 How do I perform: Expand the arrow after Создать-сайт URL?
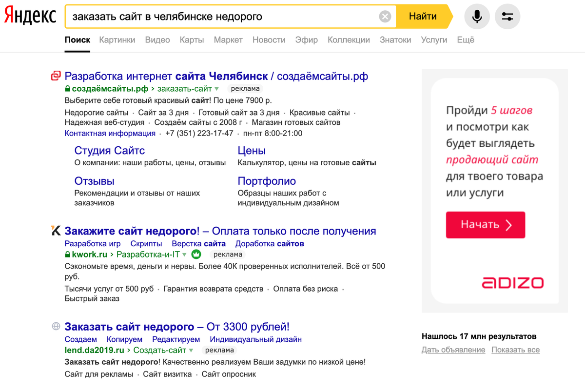[x=191, y=350]
